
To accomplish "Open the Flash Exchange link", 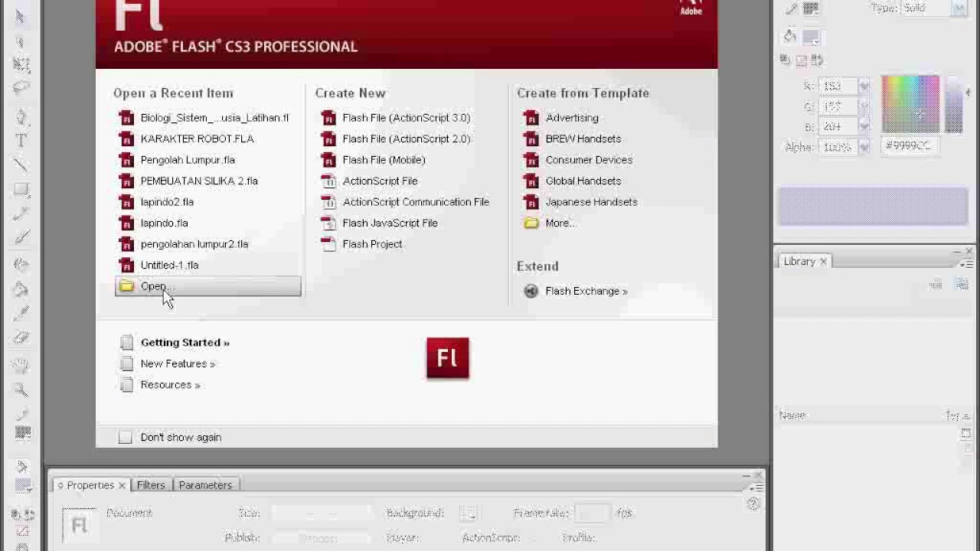I will tap(586, 291).
